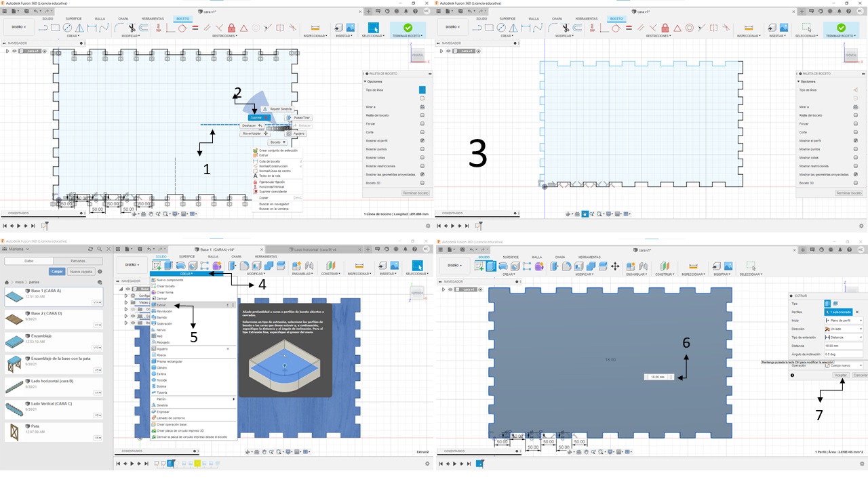Choose Texto en la ruta in context menu
This screenshot has width=868, height=488.
tap(269, 176)
